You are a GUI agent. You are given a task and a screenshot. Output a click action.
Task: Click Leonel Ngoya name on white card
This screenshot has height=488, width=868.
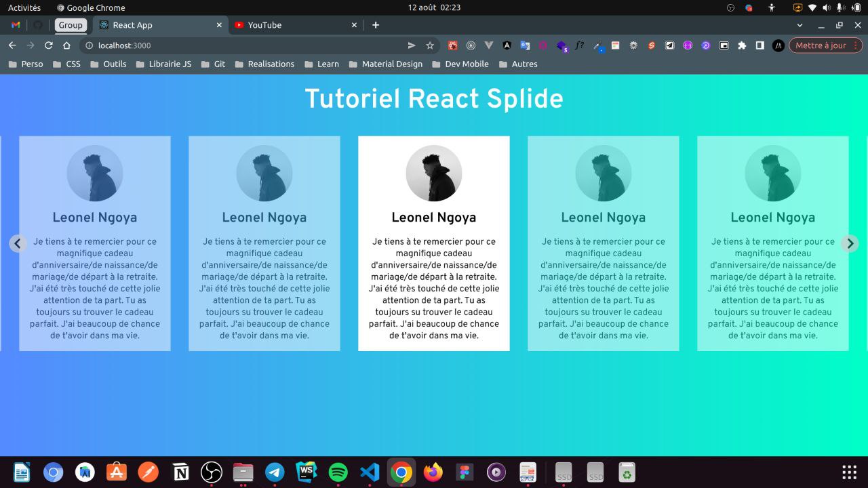434,218
